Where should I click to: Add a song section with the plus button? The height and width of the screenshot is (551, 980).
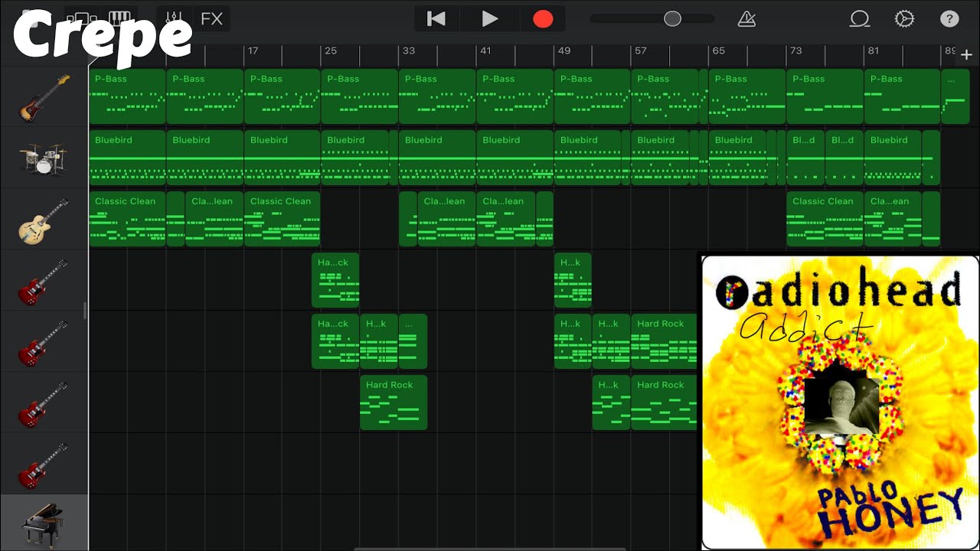click(967, 54)
